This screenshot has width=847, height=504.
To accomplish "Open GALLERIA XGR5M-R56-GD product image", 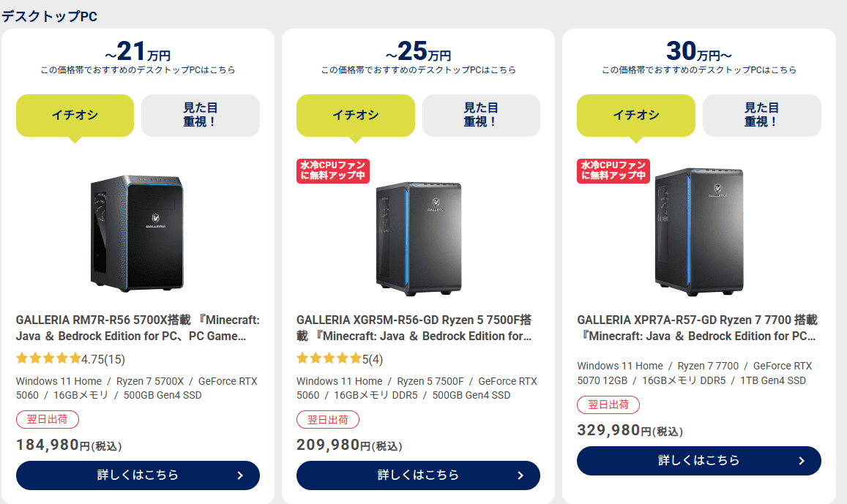I will pyautogui.click(x=419, y=237).
